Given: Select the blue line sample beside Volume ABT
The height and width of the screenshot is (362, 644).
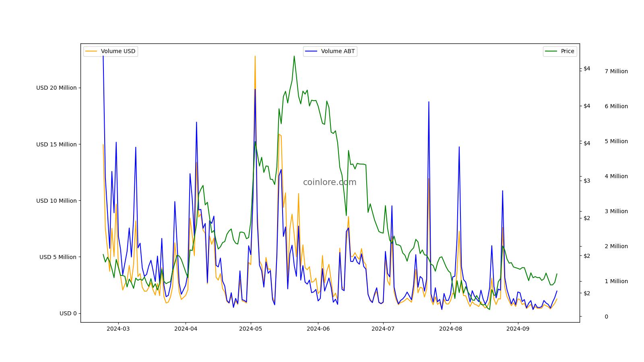Looking at the screenshot, I should point(312,51).
